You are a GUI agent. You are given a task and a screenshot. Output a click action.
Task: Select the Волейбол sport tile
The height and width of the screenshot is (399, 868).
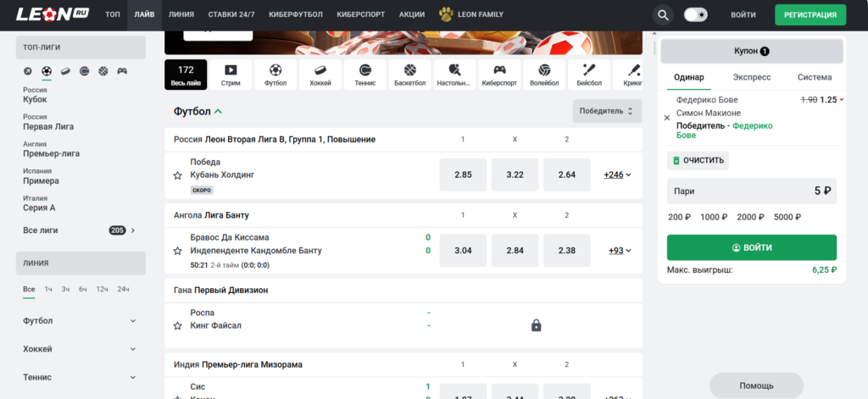click(x=544, y=75)
